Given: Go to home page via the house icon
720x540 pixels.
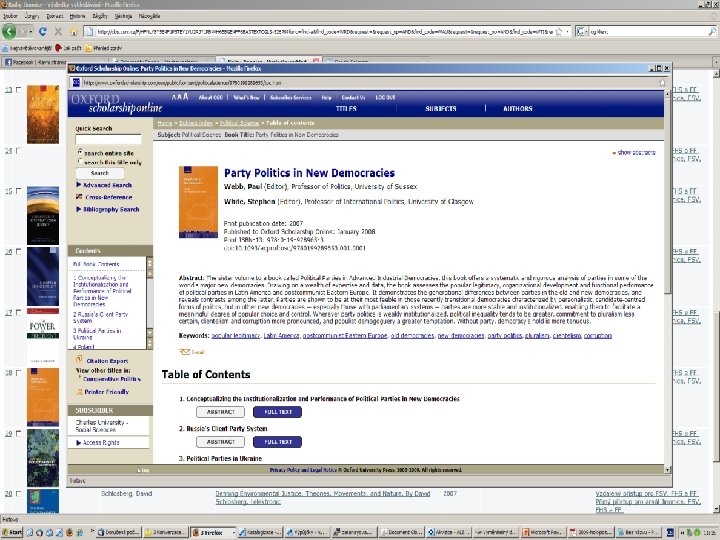Looking at the screenshot, I should click(73, 31).
